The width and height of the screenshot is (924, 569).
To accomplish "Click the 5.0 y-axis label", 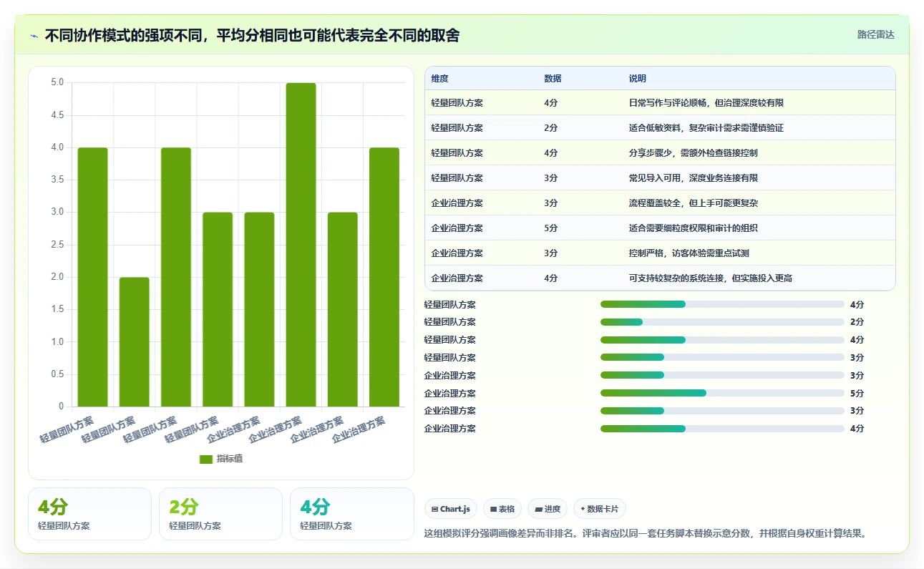I will (x=57, y=82).
